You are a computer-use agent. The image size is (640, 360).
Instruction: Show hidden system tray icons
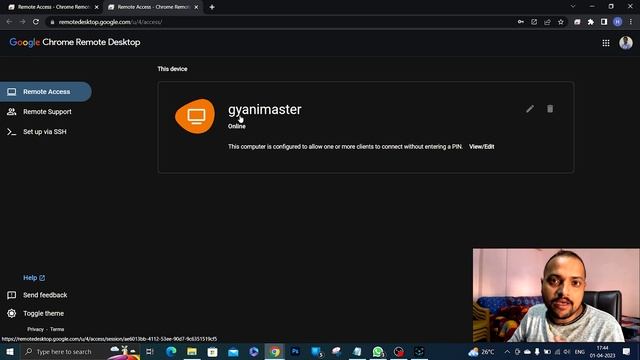pyautogui.click(x=507, y=351)
